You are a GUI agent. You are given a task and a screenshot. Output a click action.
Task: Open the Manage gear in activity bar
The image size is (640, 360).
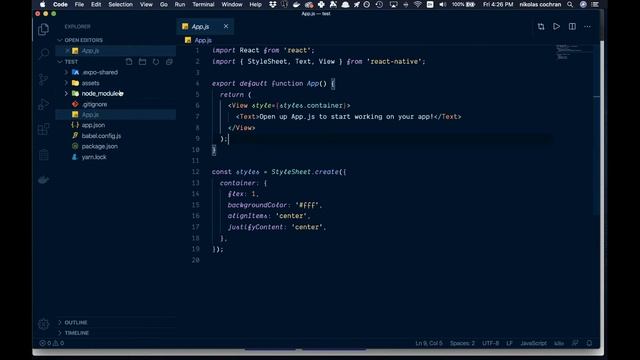(43, 324)
